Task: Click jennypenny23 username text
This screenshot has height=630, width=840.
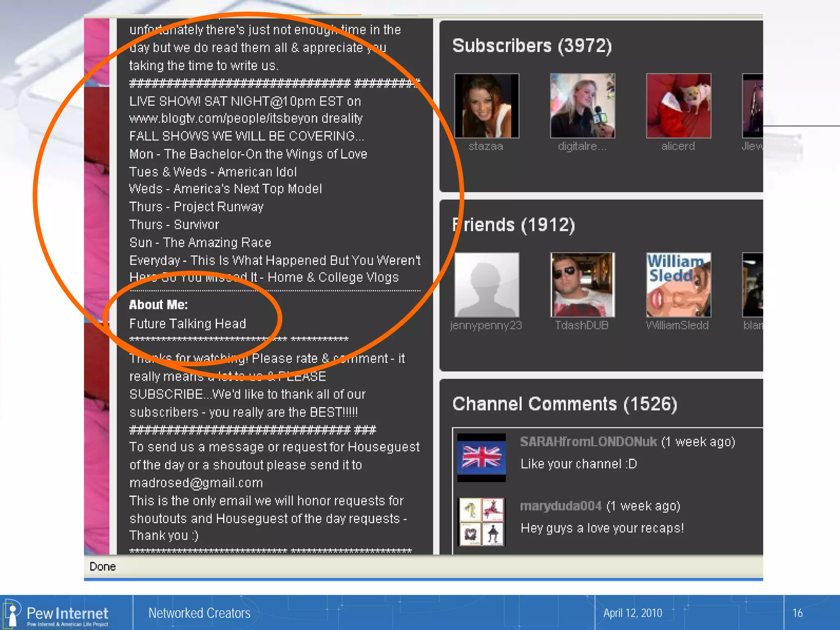Action: coord(486,326)
